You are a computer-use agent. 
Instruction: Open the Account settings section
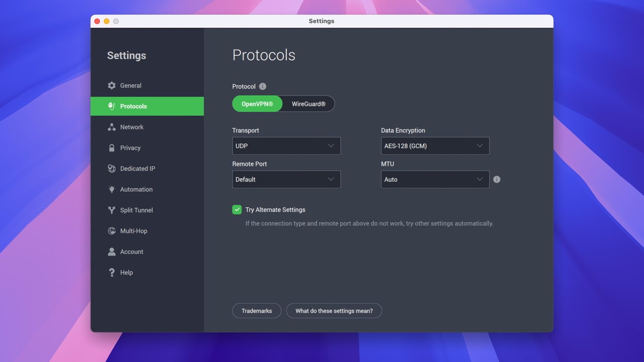tap(147, 252)
